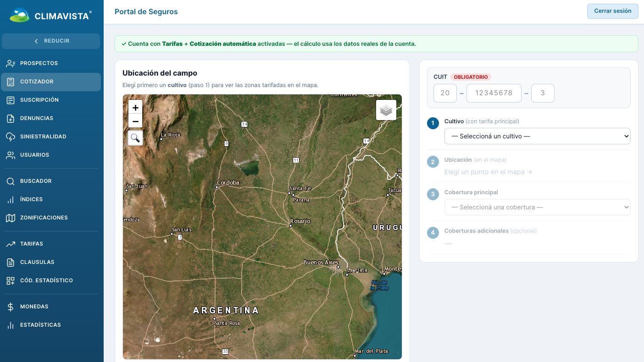
Task: Collapse the sidebar with Reducir
Action: click(51, 41)
